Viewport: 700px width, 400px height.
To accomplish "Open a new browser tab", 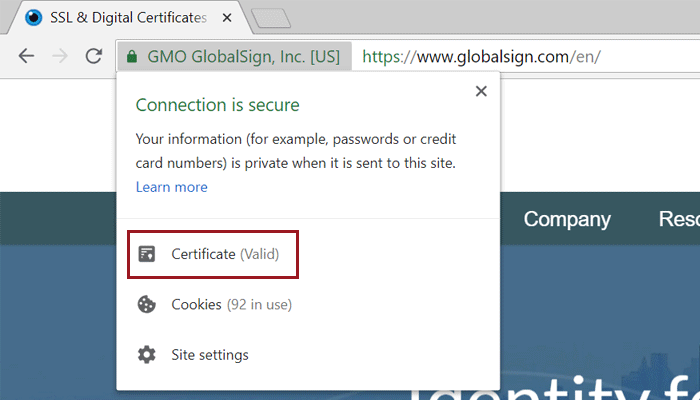I will [x=268, y=18].
